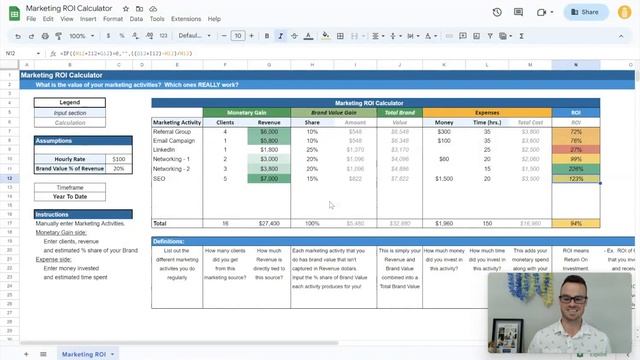Image resolution: width=640 pixels, height=360 pixels.
Task: Click the horizontal scrollbar at bottom
Action: point(180,343)
